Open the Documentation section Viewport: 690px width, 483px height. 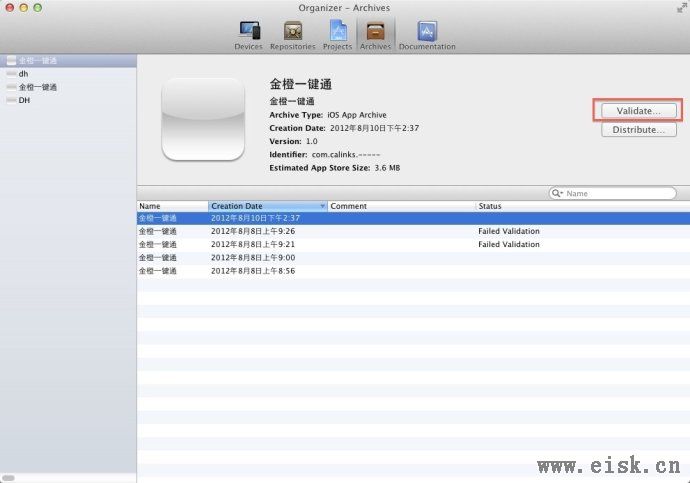(427, 35)
